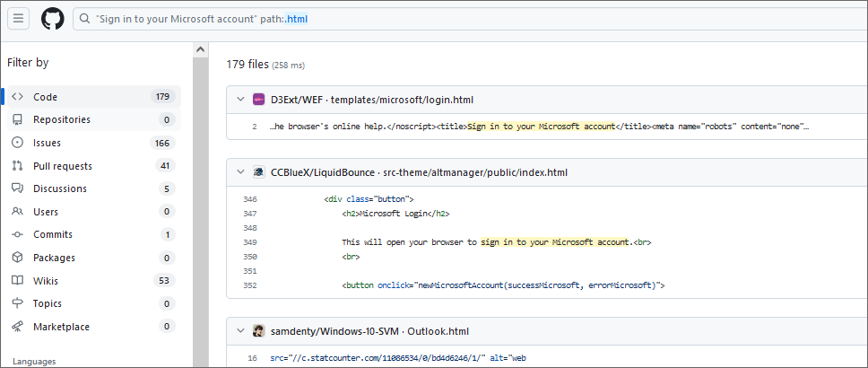This screenshot has width=868, height=368.
Task: Collapse the LiquidBounce index.html result
Action: coord(240,172)
